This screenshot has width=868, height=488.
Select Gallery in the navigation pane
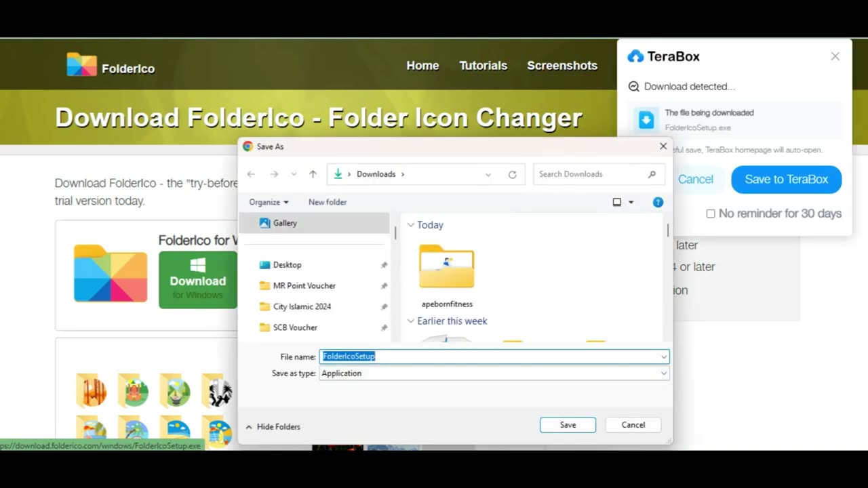pyautogui.click(x=314, y=223)
